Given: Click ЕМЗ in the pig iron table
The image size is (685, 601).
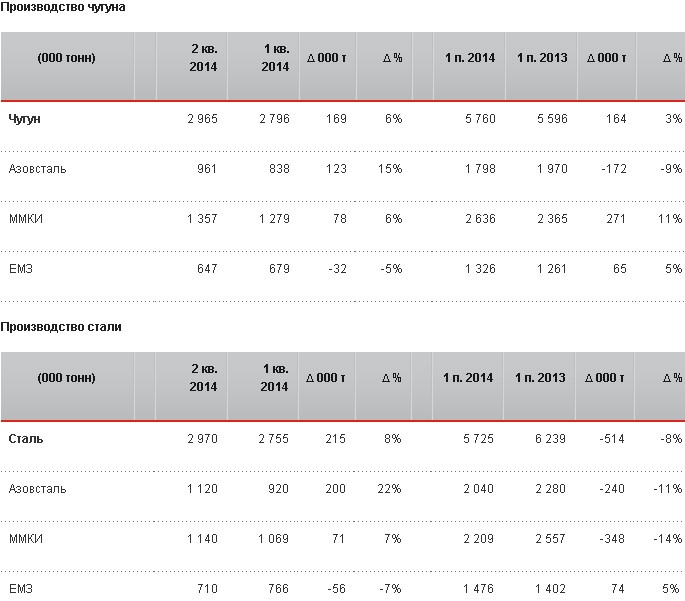Looking at the screenshot, I should pyautogui.click(x=20, y=269).
